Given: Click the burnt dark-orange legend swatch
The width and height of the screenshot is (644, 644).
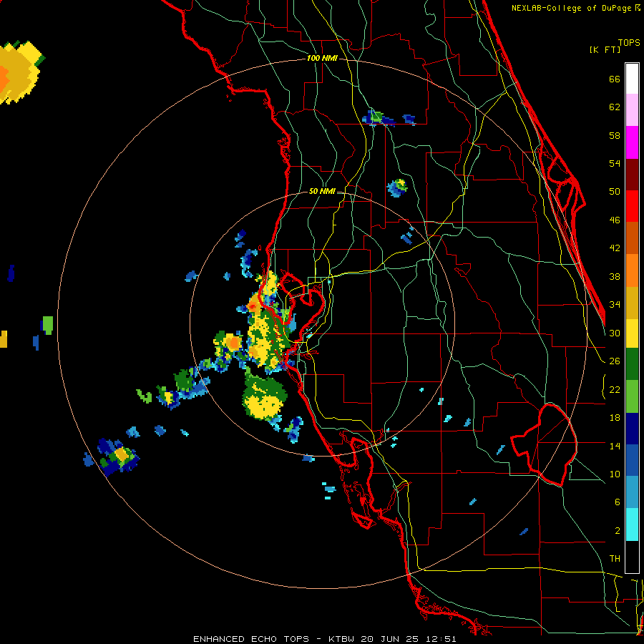Looking at the screenshot, I should pos(632,238).
